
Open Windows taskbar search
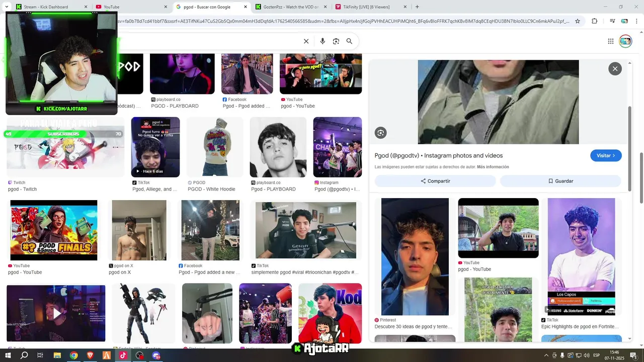(x=24, y=355)
